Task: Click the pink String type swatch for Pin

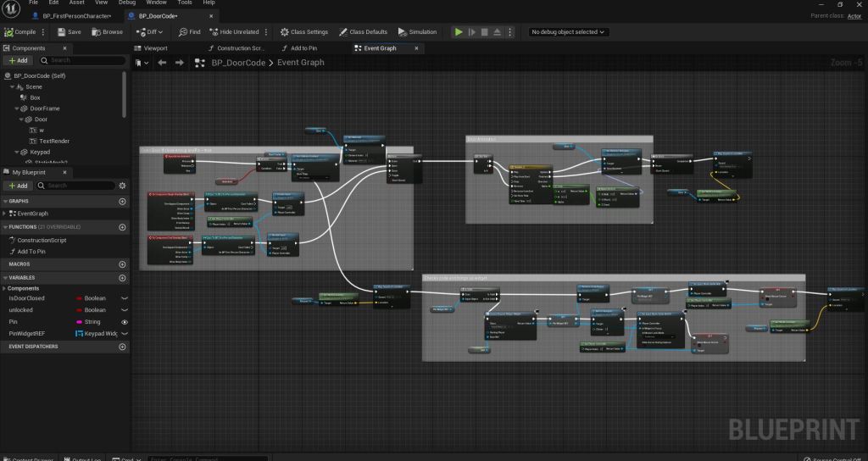Action: coord(79,322)
